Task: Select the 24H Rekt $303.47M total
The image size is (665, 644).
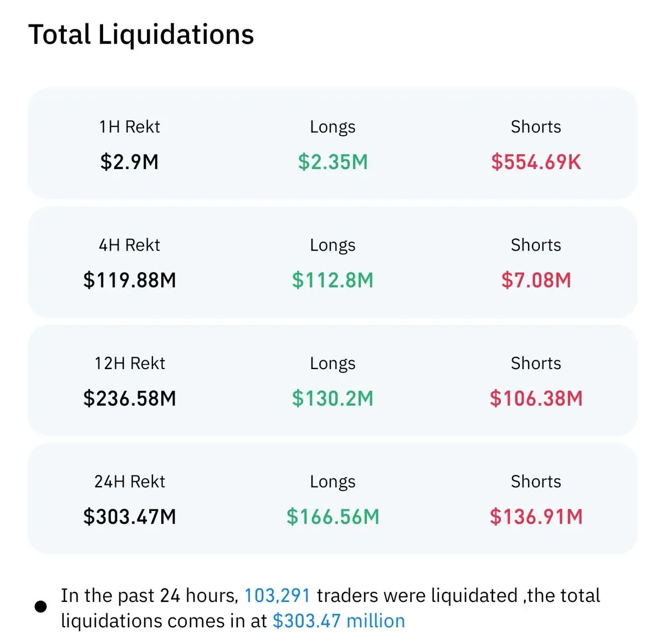Action: coord(130,517)
